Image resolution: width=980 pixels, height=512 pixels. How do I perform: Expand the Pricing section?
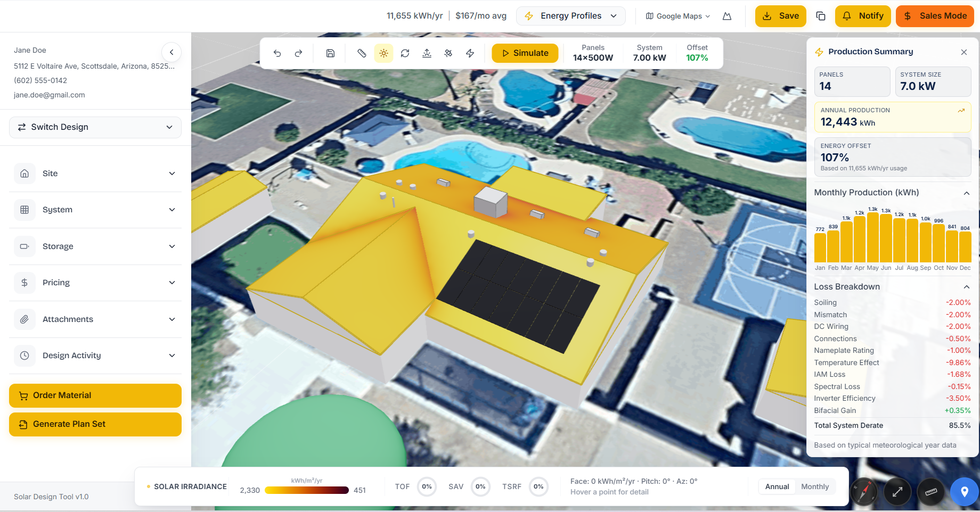(95, 283)
